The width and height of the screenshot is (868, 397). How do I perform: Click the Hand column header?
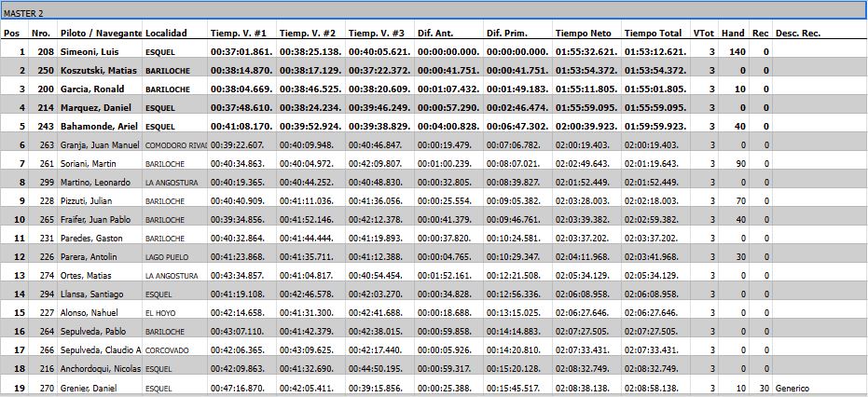point(733,34)
